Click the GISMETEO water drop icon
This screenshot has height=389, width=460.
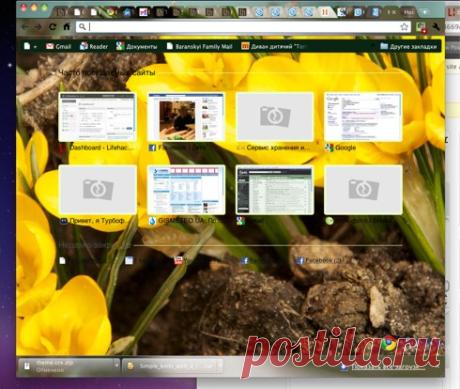pyautogui.click(x=152, y=221)
